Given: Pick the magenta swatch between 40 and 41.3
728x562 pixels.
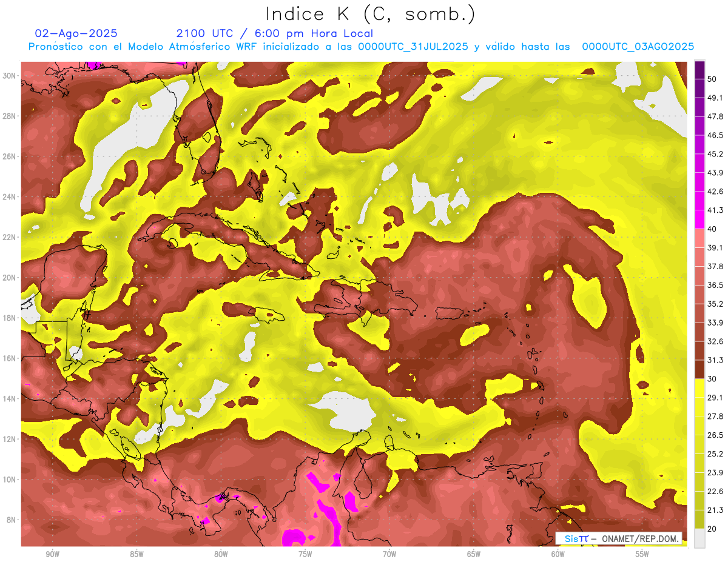Looking at the screenshot, I should click(x=700, y=219).
